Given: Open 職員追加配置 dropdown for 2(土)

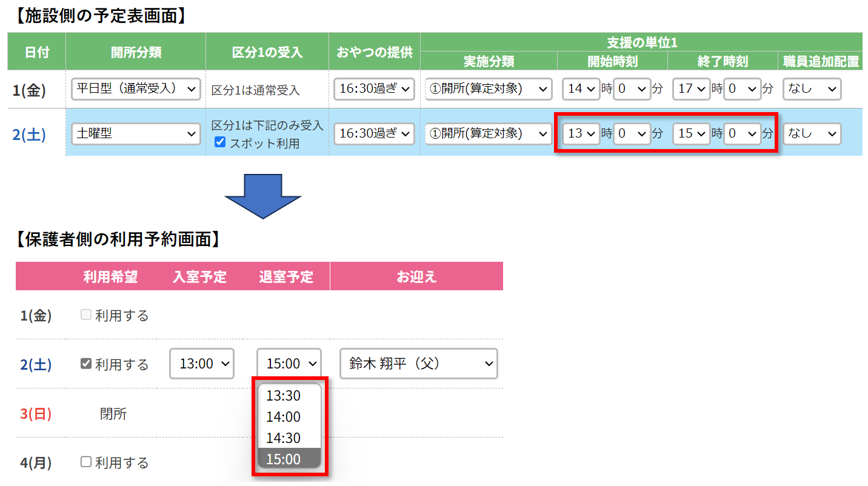Looking at the screenshot, I should click(x=812, y=134).
